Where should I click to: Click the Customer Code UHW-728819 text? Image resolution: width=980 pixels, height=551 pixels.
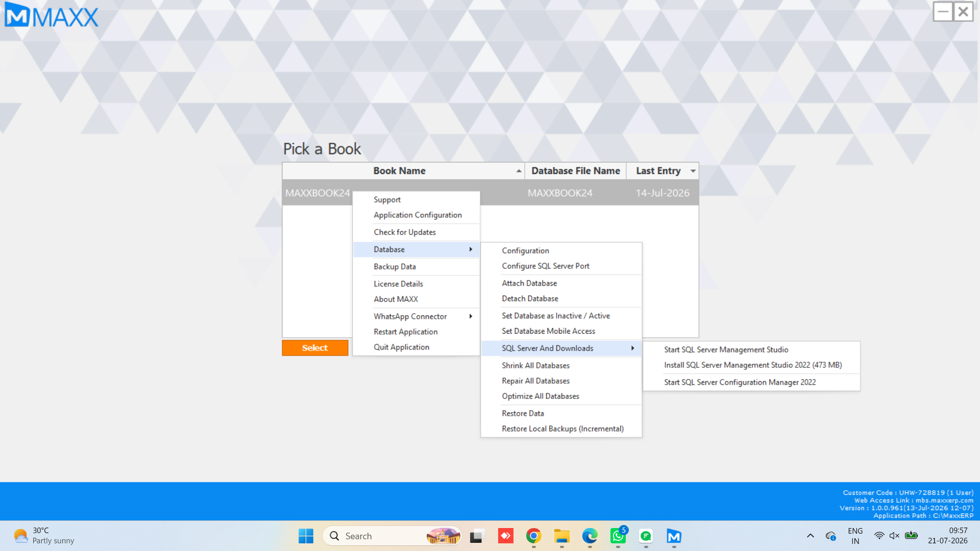(908, 493)
